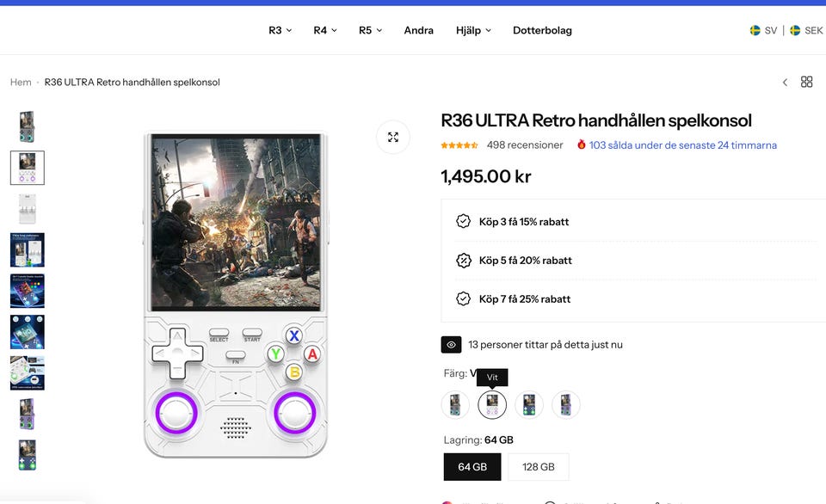
Task: Click the badge icon for 20% discount
Action: point(463,261)
